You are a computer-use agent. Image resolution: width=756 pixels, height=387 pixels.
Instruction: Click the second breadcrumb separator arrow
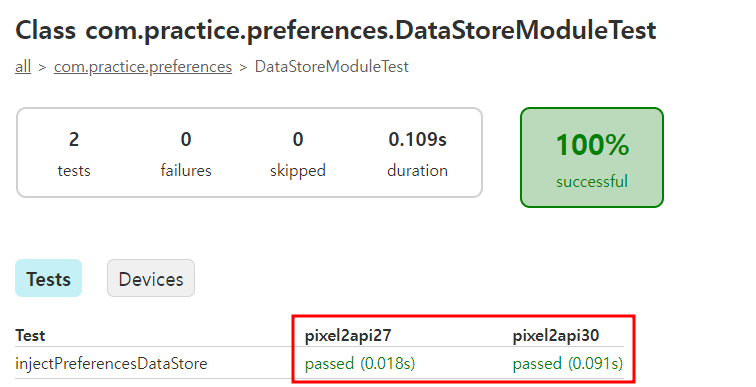243,67
